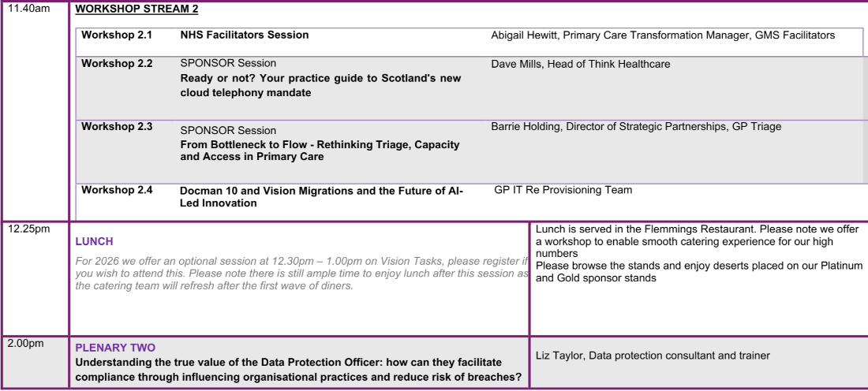Select the Workshop 2.2 label
This screenshot has width=868, height=391.
(117, 63)
